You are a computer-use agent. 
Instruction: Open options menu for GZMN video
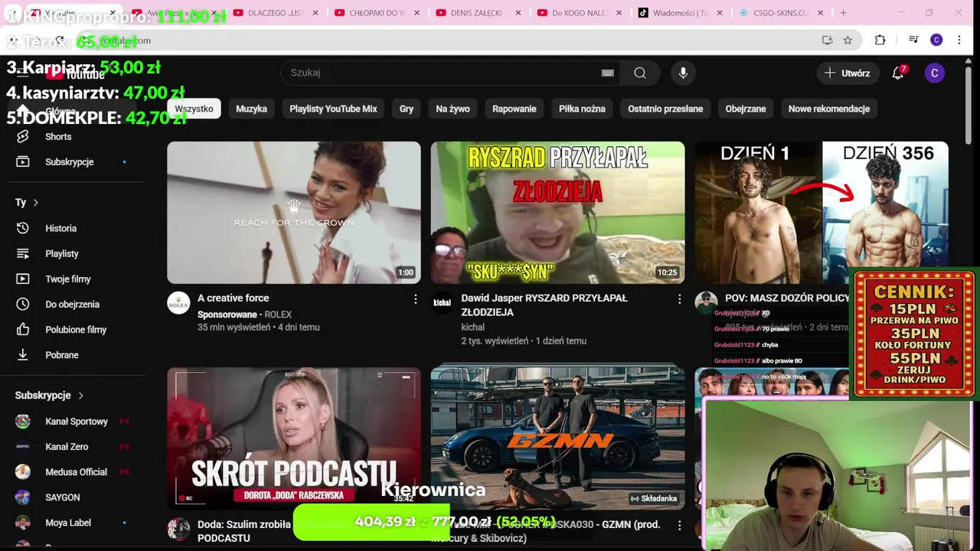(679, 525)
